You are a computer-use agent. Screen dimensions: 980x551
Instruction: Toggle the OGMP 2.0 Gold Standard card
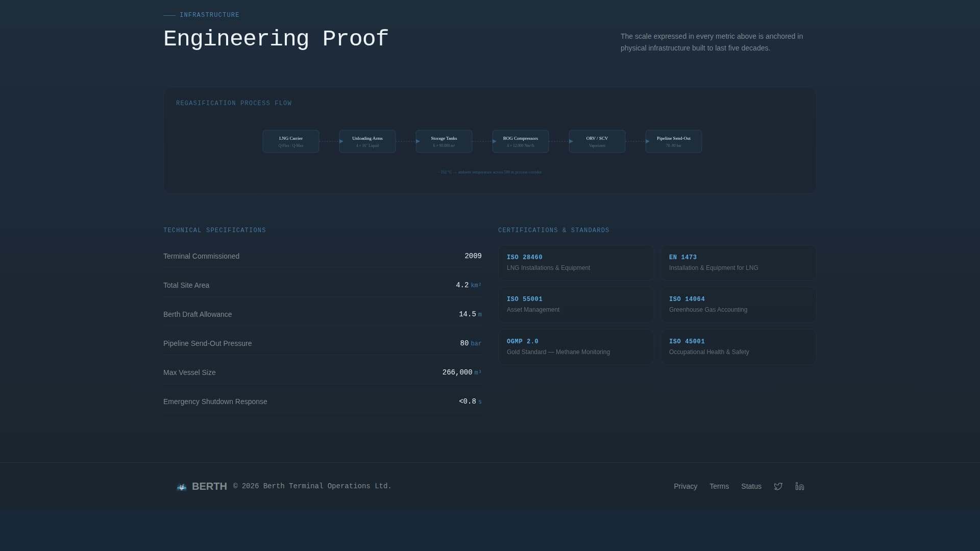point(576,346)
